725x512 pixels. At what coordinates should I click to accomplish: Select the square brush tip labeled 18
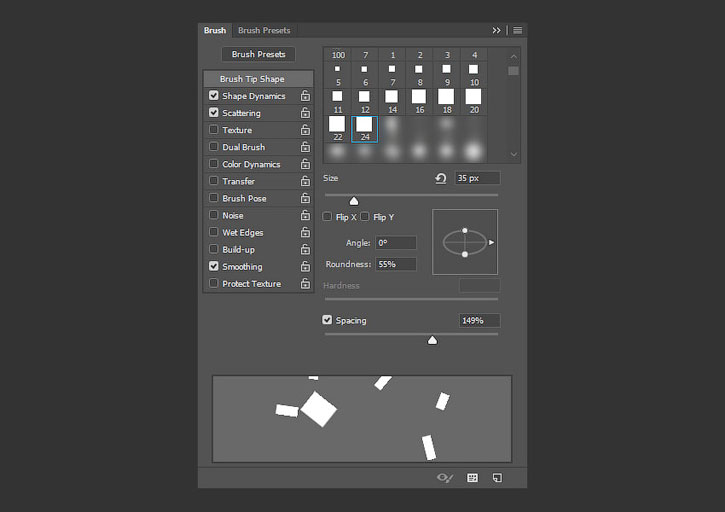tap(446, 102)
